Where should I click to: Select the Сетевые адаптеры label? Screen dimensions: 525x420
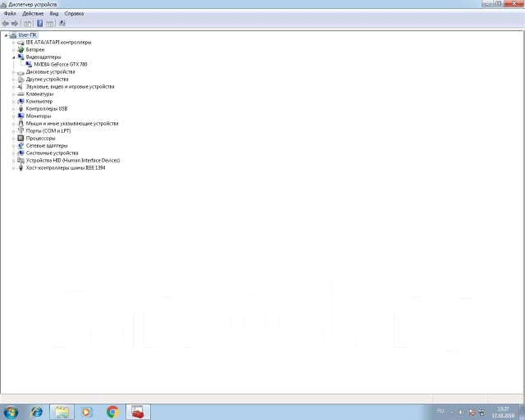tap(47, 146)
